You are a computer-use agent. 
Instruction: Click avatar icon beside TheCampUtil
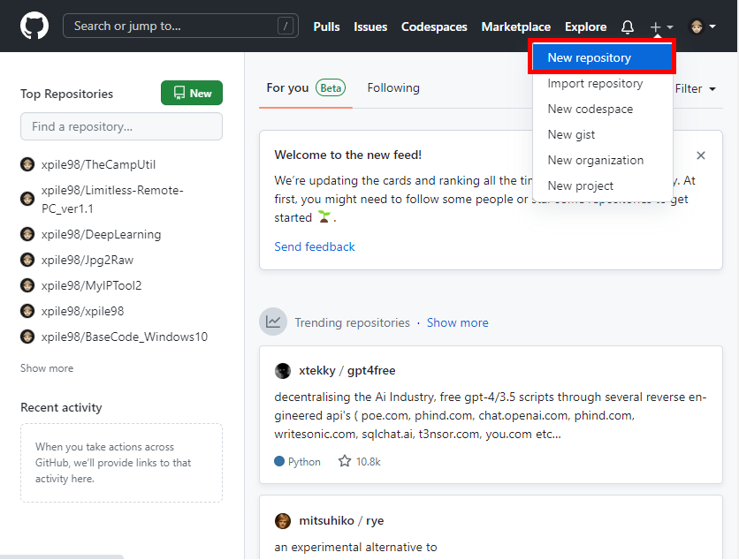[x=27, y=164]
